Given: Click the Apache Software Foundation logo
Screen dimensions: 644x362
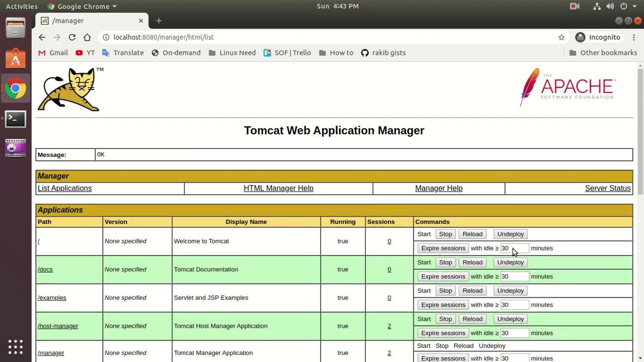Looking at the screenshot, I should pos(568,87).
